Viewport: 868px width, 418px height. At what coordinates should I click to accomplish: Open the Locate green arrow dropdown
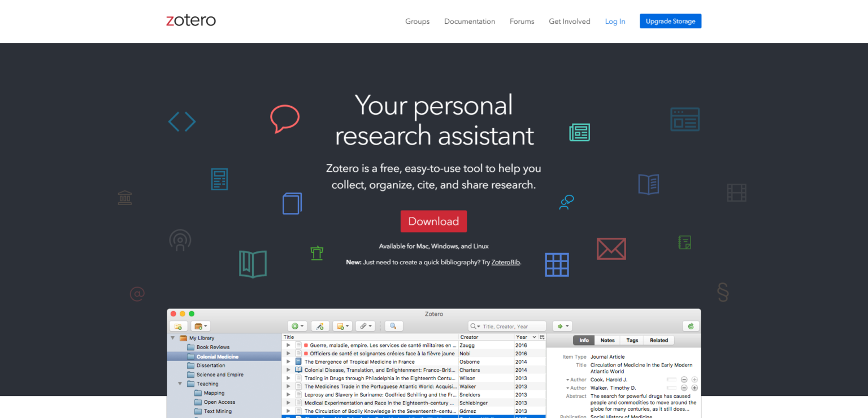[x=562, y=326]
